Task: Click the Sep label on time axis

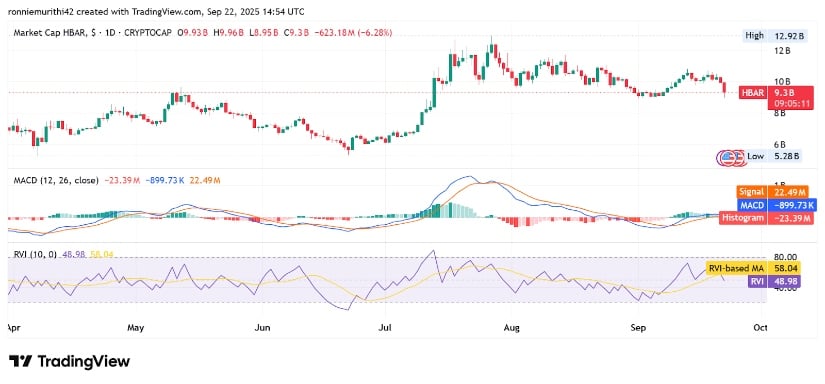Action: click(x=638, y=328)
